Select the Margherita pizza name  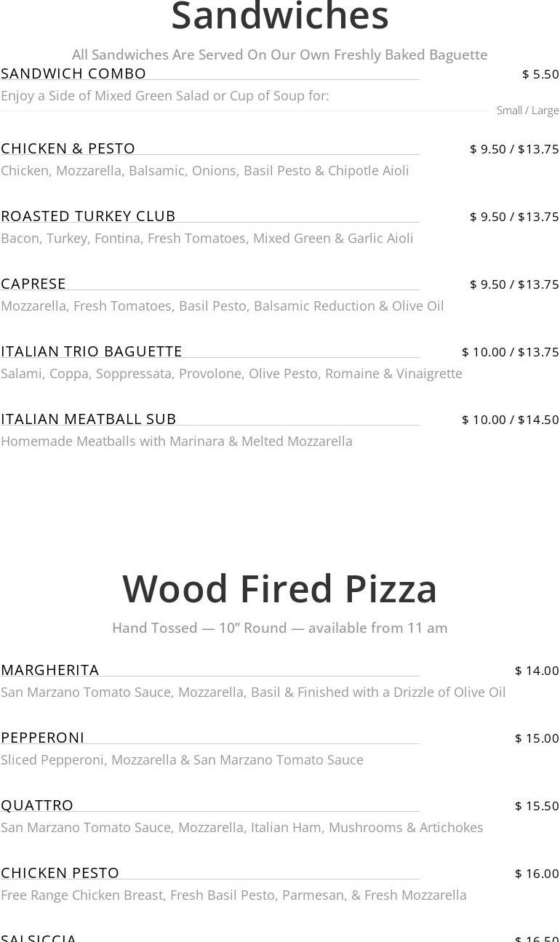coord(50,670)
